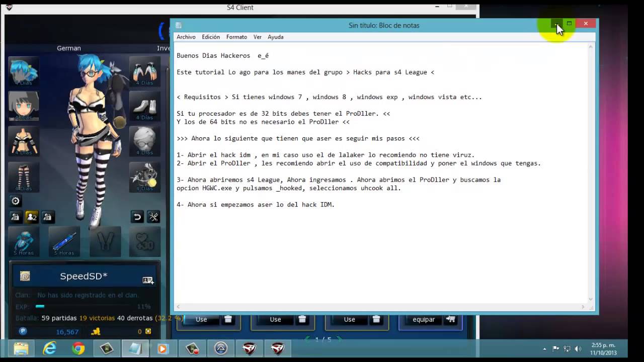Open Google Chrome from the taskbar

coord(78,348)
